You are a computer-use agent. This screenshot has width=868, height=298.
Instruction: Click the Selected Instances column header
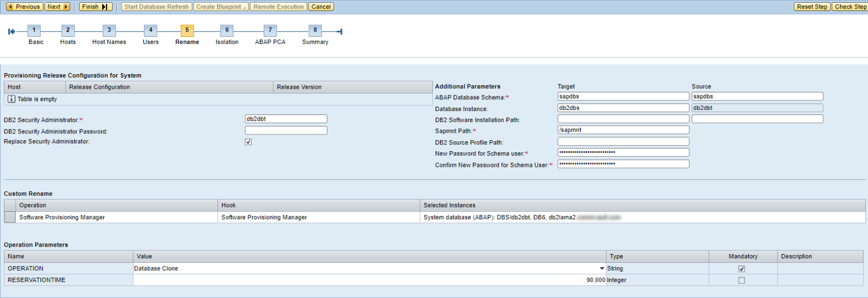[x=643, y=205]
